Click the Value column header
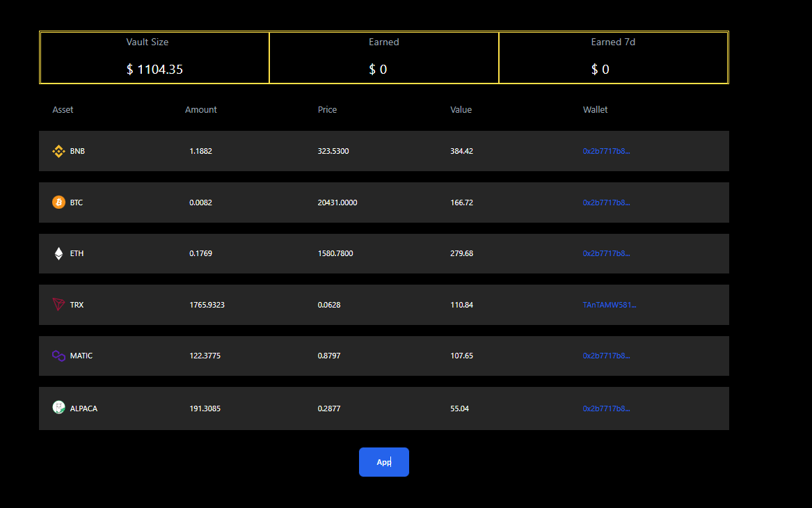Screen dimensions: 812x508 tap(461, 110)
